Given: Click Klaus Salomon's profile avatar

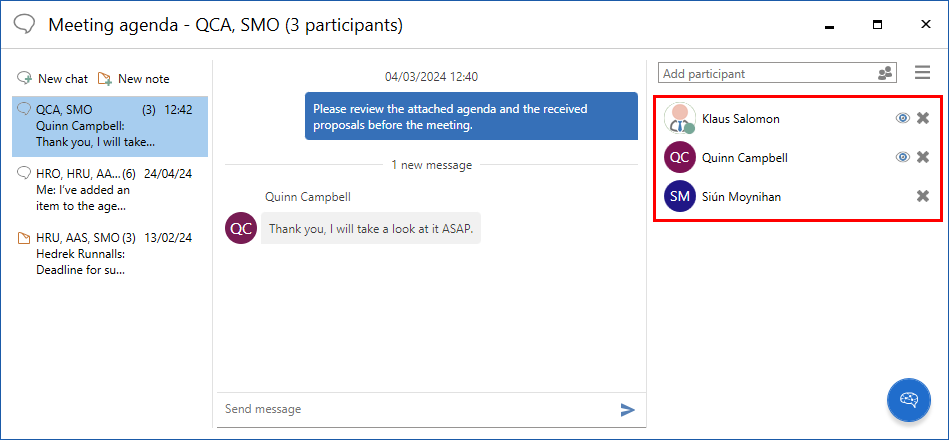Looking at the screenshot, I should click(680, 118).
